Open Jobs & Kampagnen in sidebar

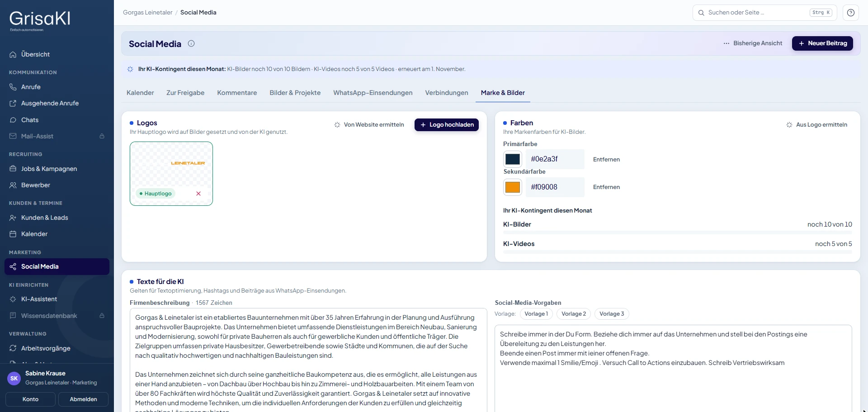[x=57, y=169]
